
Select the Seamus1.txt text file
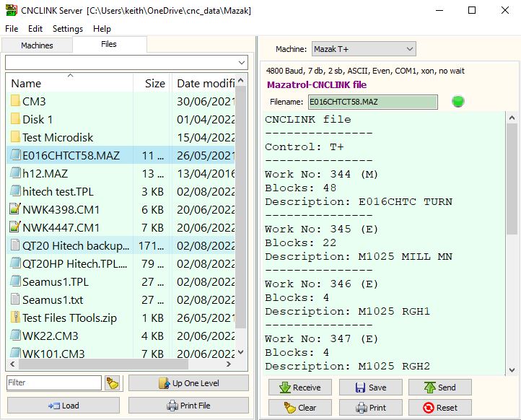point(52,299)
